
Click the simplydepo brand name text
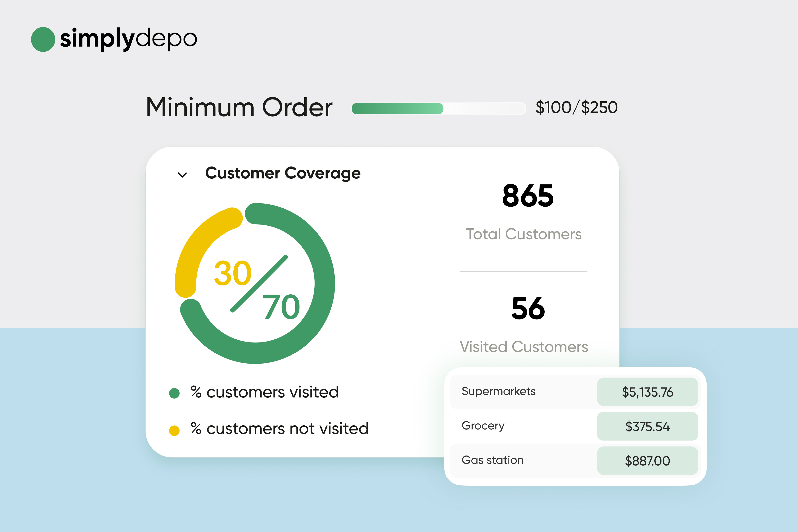(x=129, y=39)
